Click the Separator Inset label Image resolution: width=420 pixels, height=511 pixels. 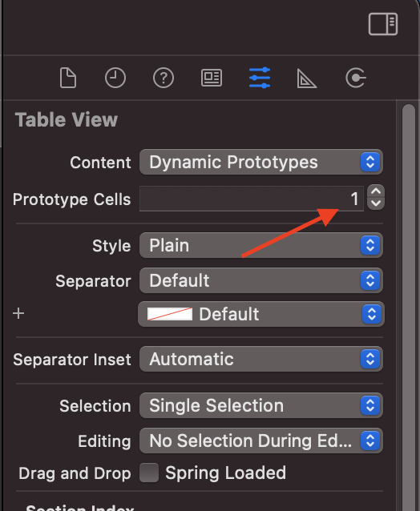tap(72, 360)
